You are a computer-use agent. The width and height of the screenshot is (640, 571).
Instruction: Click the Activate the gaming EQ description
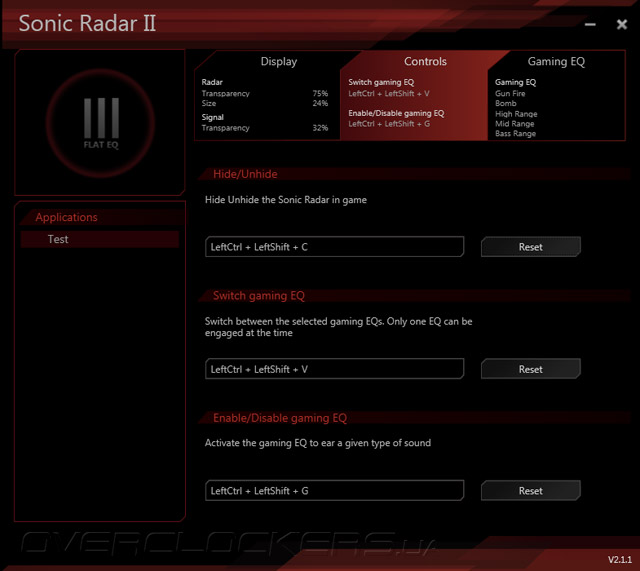(x=318, y=443)
